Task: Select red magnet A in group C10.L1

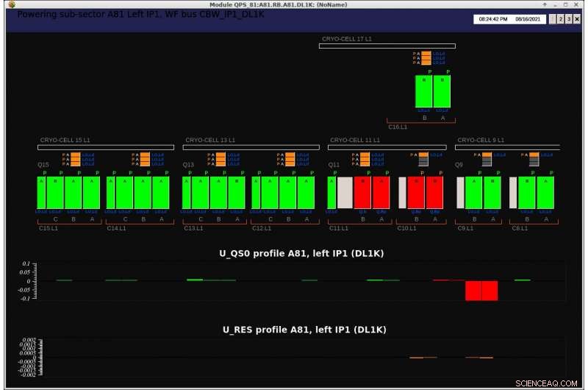Action: (x=434, y=193)
